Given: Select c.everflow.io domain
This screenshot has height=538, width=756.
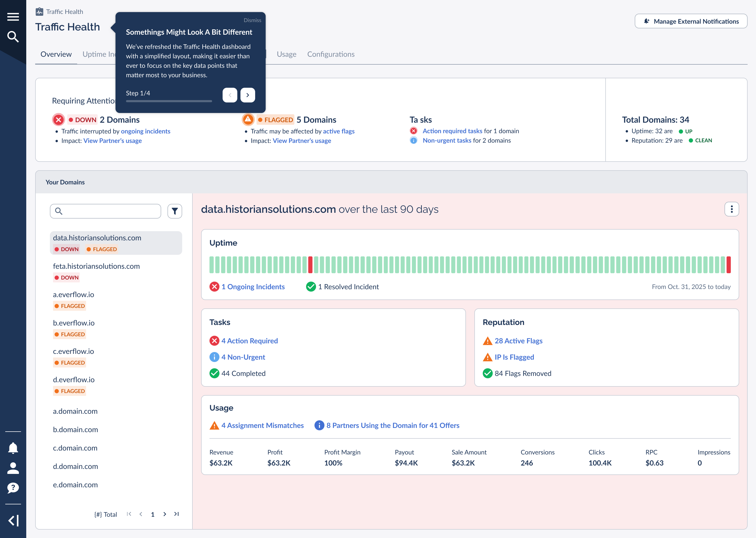Looking at the screenshot, I should [x=116, y=356].
